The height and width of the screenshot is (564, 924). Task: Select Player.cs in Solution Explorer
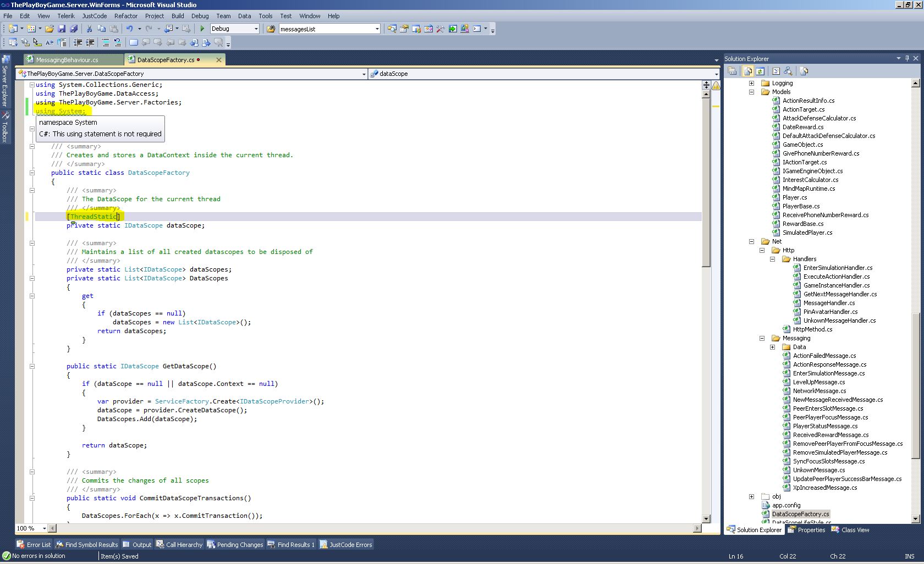click(795, 197)
